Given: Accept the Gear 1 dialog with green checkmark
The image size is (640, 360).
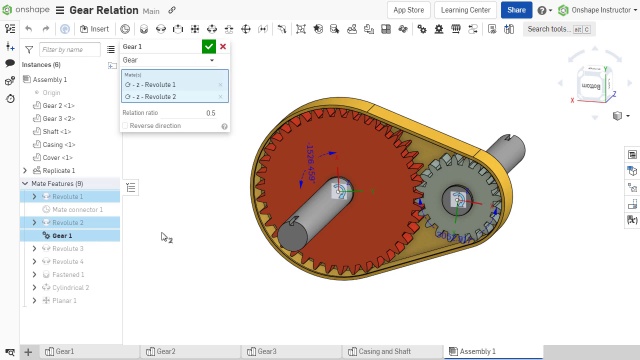Looking at the screenshot, I should pyautogui.click(x=209, y=47).
